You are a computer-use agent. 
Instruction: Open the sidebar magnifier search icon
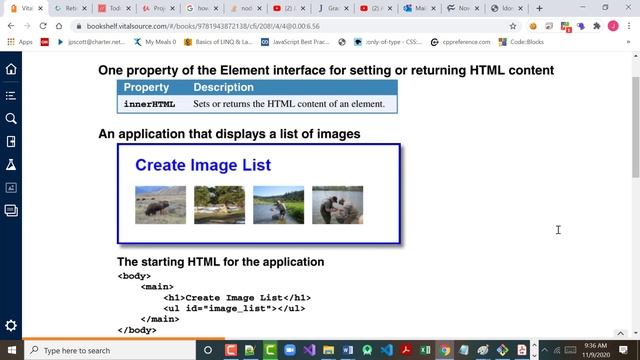click(x=11, y=119)
